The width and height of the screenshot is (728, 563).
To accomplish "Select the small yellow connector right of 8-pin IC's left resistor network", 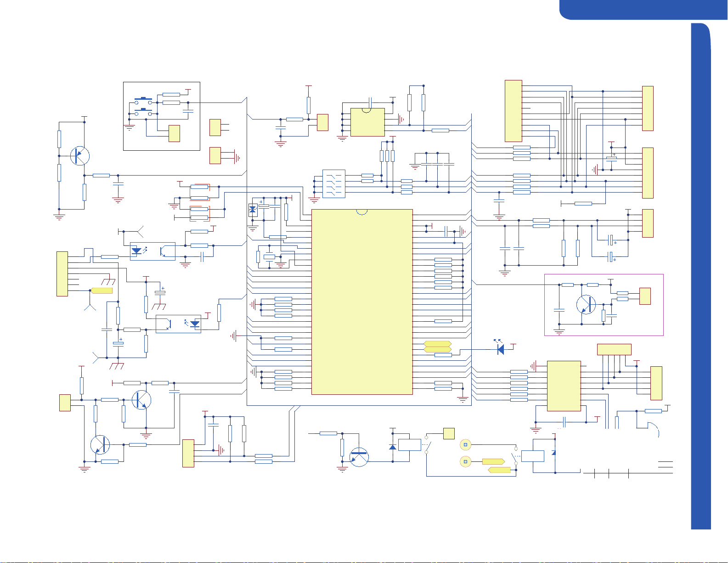I will 323,122.
